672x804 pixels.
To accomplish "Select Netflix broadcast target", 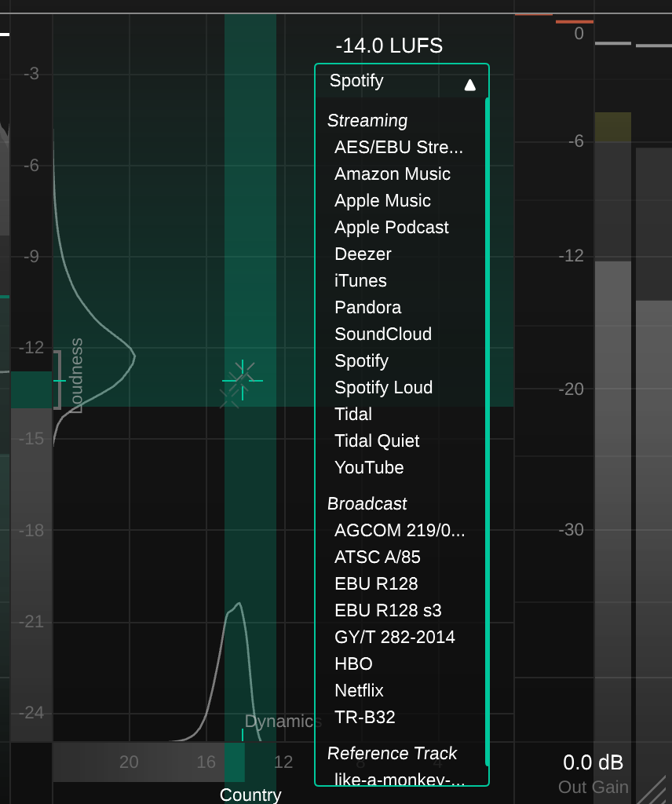I will tap(359, 690).
